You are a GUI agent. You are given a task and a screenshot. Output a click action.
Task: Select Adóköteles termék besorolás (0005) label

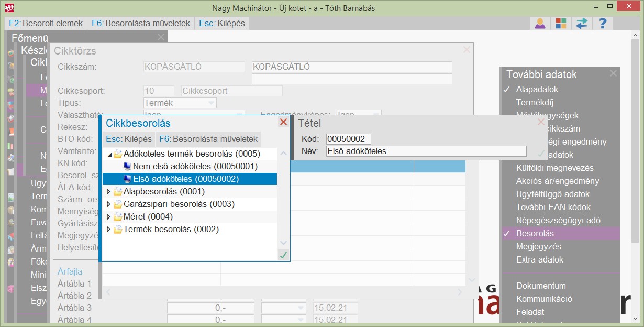[192, 154]
